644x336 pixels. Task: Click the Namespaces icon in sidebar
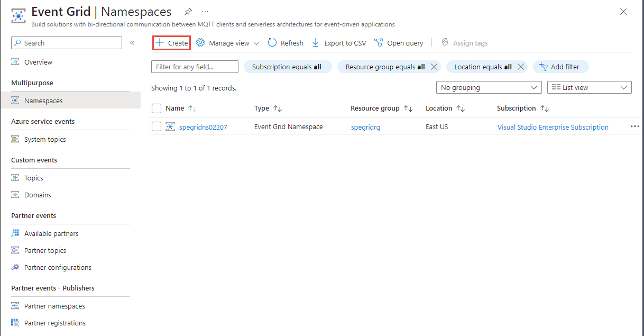coord(15,101)
